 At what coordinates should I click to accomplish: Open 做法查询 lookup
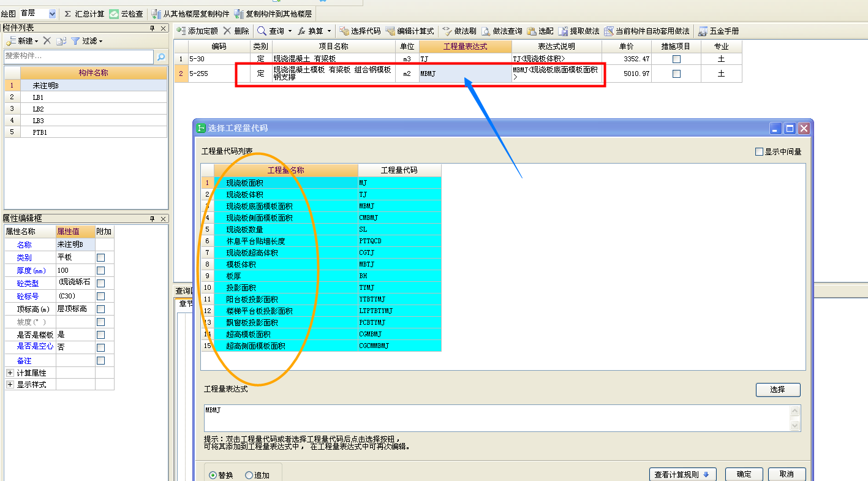tap(502, 31)
